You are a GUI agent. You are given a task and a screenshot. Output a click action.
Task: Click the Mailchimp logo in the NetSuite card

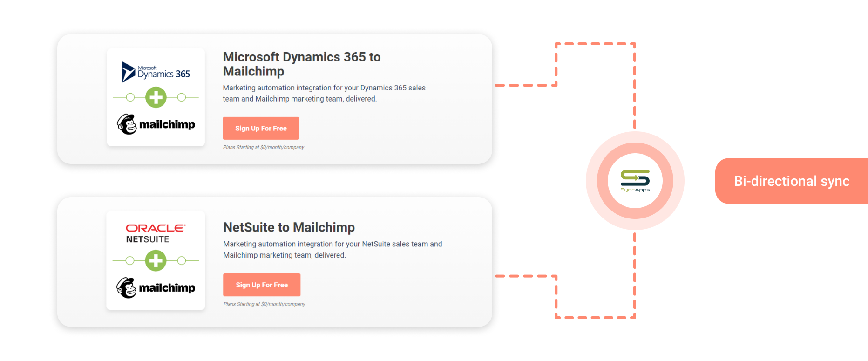156,288
